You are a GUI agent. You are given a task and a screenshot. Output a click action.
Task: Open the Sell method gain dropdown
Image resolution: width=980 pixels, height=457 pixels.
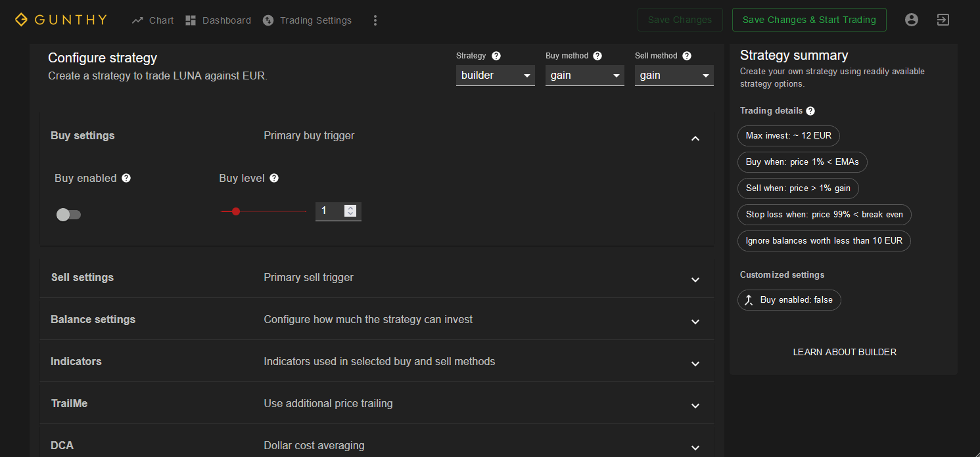coord(674,76)
